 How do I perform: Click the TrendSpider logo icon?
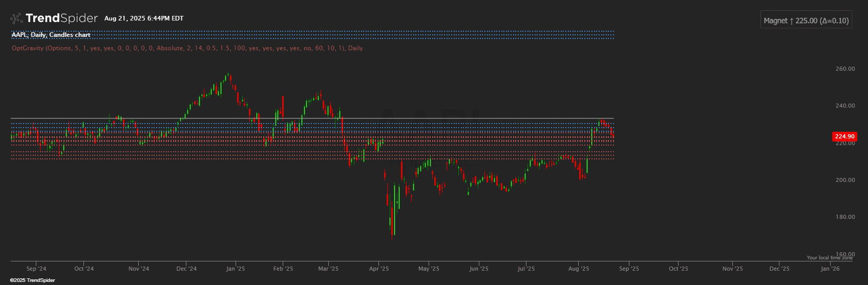[x=16, y=18]
